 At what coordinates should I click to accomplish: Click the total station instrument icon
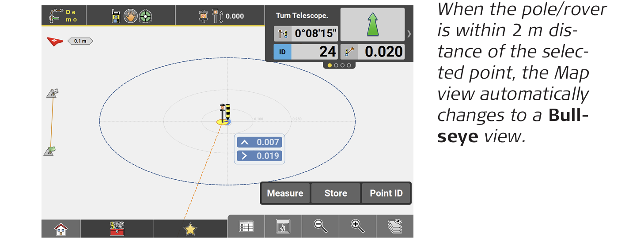[x=116, y=16]
